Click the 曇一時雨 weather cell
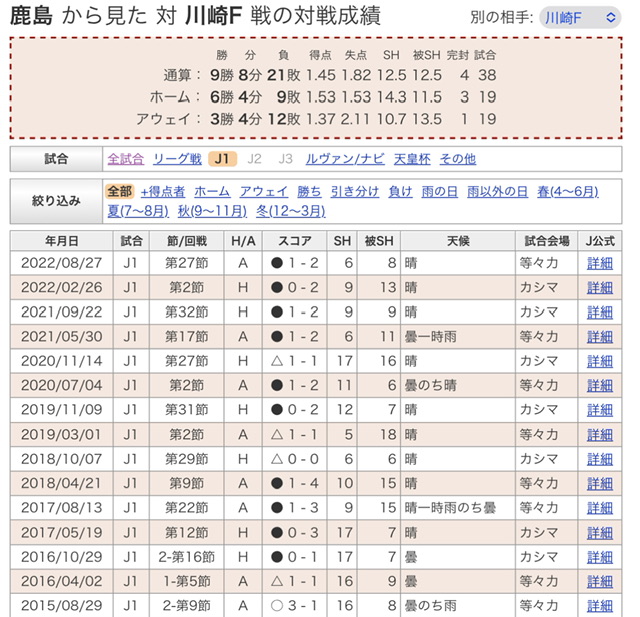 458,337
